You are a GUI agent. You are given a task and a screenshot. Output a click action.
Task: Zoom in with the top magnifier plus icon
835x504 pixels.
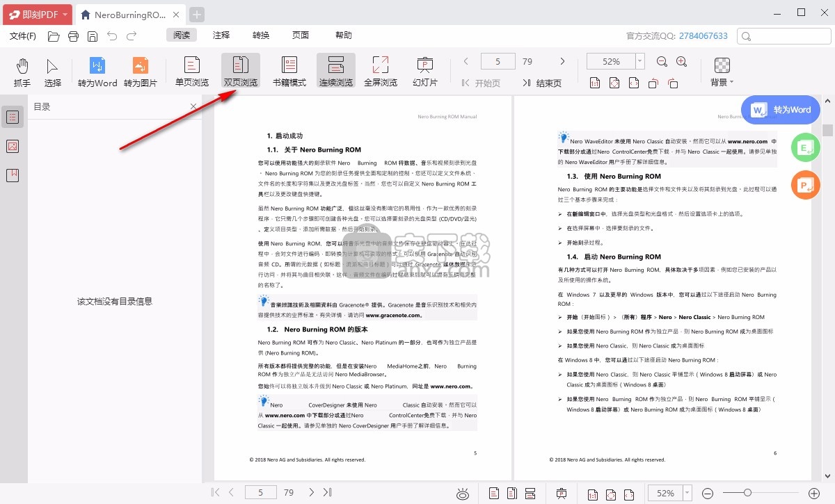pyautogui.click(x=682, y=62)
